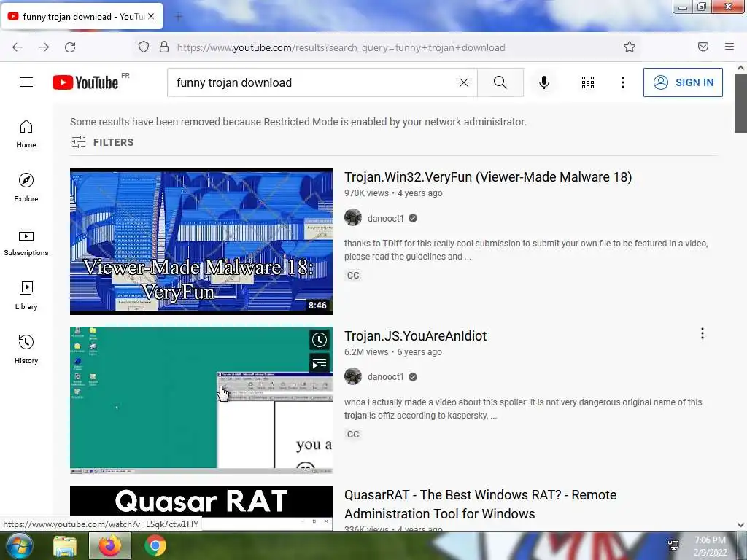Switch to Firefox in the taskbar
The width and height of the screenshot is (747, 560).
tap(110, 545)
